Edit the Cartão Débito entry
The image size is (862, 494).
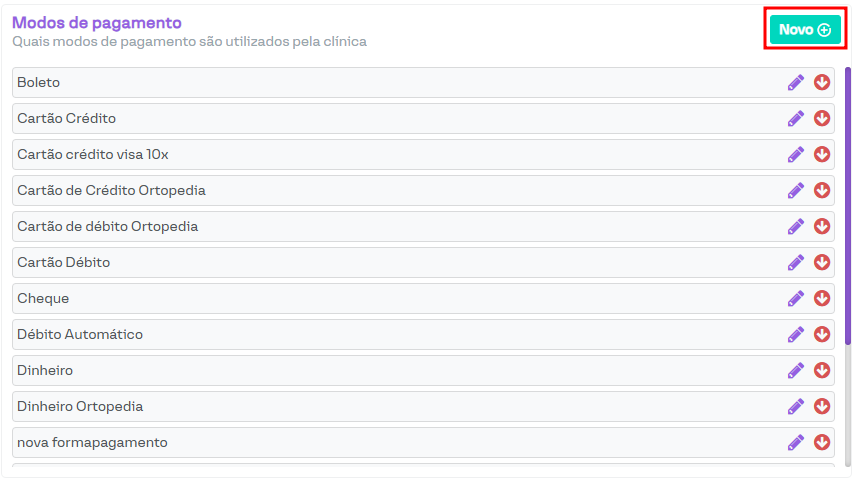coord(796,262)
